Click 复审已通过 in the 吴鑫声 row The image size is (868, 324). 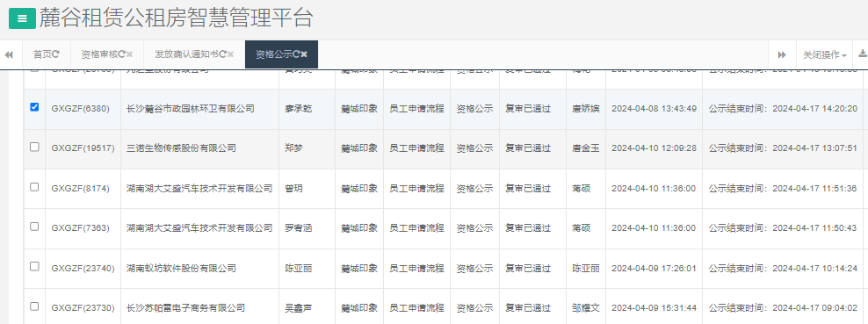(528, 308)
